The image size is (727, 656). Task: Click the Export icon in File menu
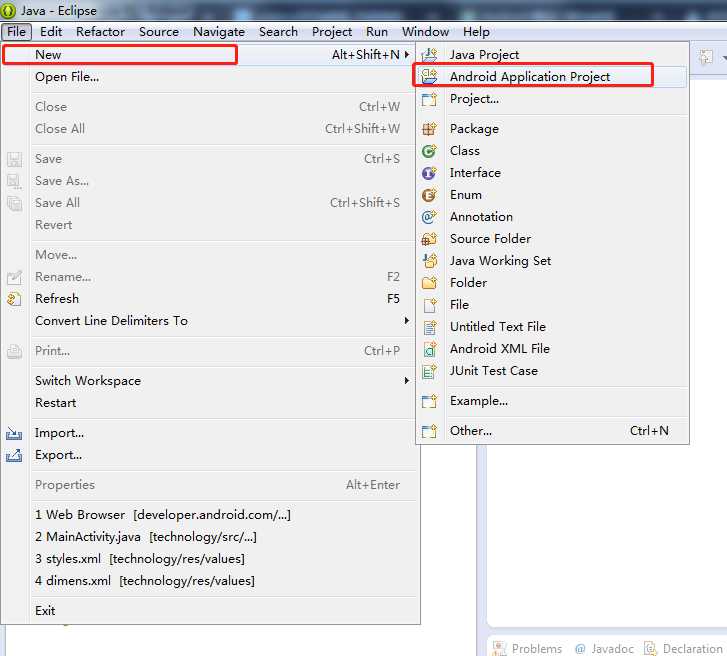pos(14,455)
